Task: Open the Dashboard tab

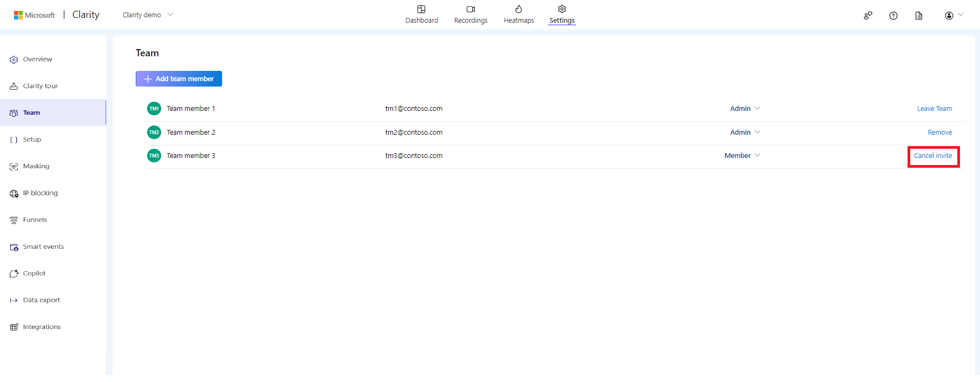Action: pyautogui.click(x=422, y=15)
